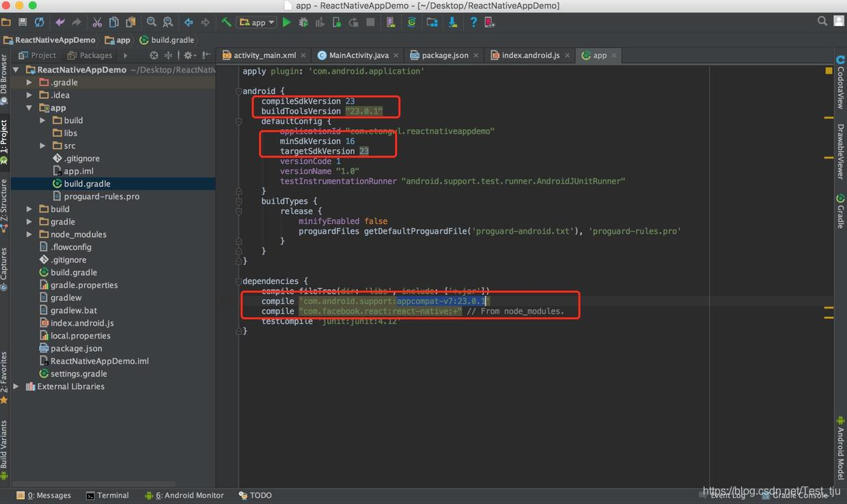Viewport: 847px width, 504px height.
Task: Select local.properties file
Action: [74, 336]
